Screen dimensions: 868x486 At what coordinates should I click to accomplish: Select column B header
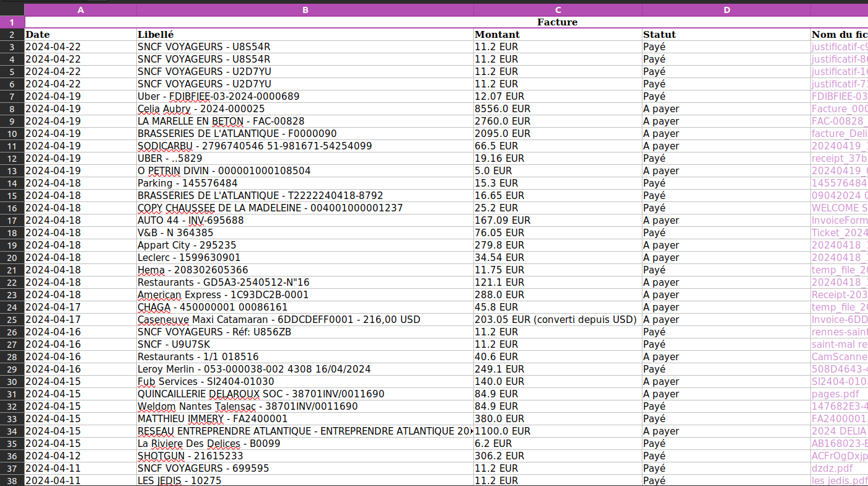(x=305, y=10)
